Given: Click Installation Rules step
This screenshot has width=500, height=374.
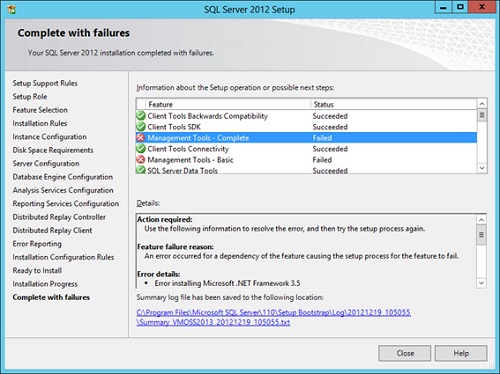Looking at the screenshot, I should point(40,123).
